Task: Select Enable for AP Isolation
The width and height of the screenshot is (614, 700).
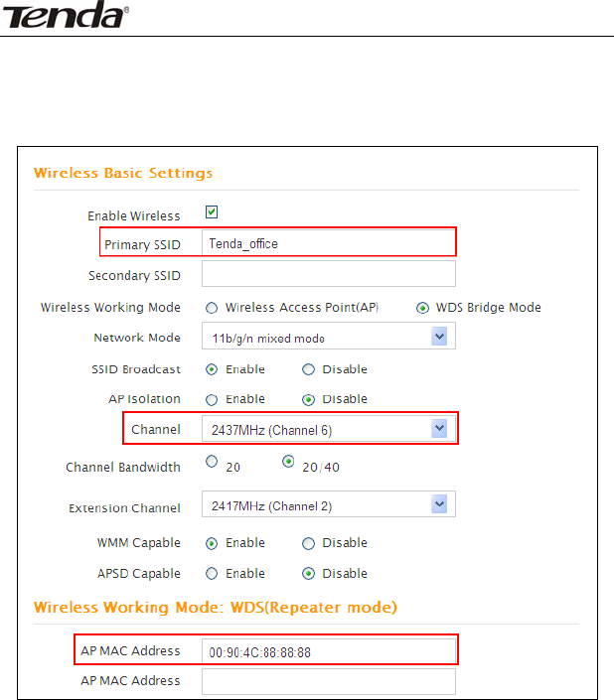Action: click(x=212, y=399)
